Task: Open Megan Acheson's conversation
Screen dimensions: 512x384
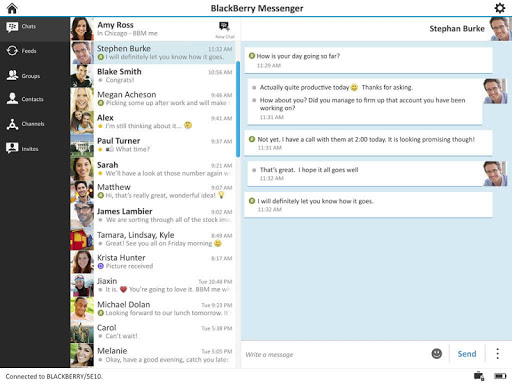Action: tap(152, 99)
